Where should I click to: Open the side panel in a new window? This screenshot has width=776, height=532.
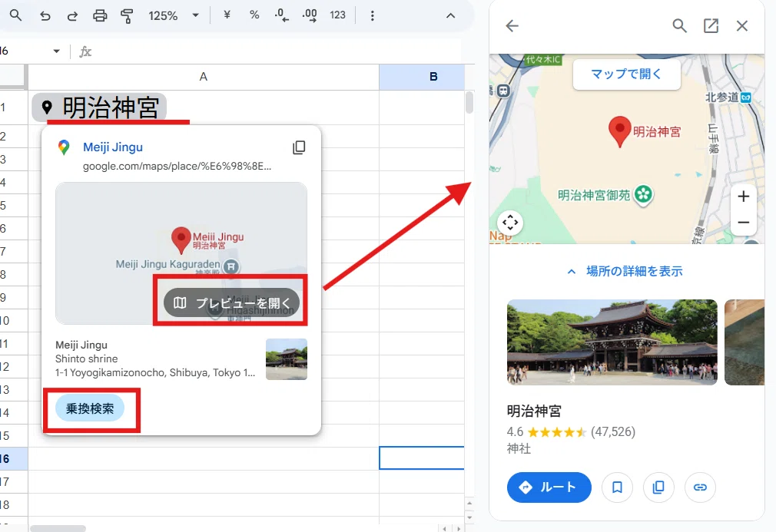click(x=711, y=25)
